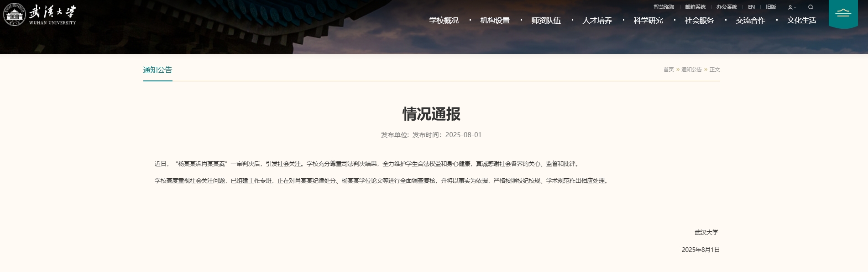Click 通知公告 in the breadcrumb trail
868x272 pixels.
coord(691,69)
